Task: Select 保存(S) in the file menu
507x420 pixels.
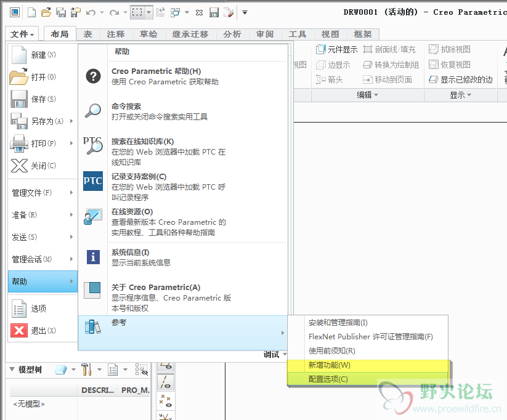Action: (x=43, y=99)
